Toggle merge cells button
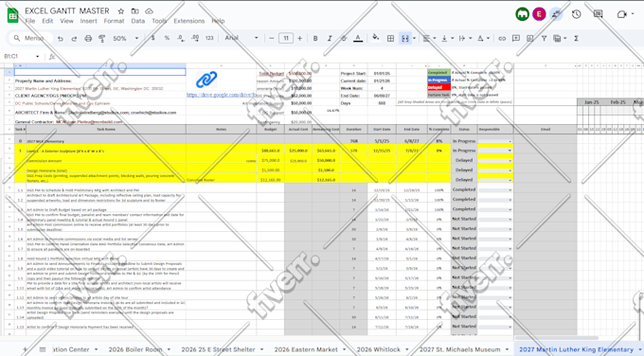This screenshot has height=356, width=644. tap(405, 38)
